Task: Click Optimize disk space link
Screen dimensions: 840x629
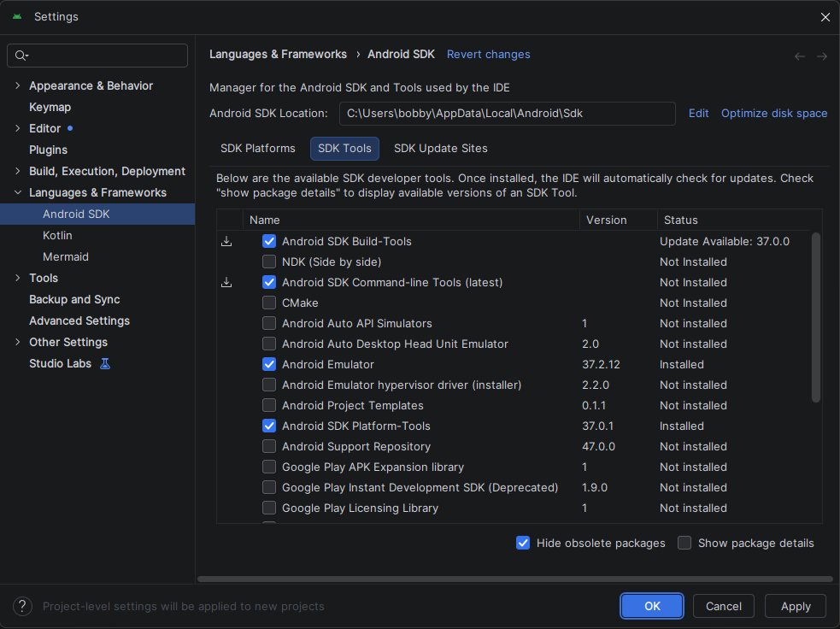Action: click(x=774, y=113)
